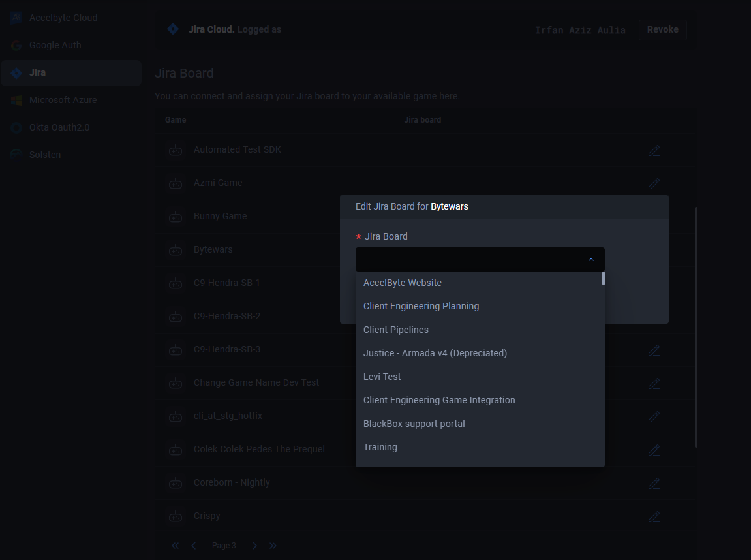
Task: Collapse the Jira Board dropdown chevron
Action: (x=591, y=260)
